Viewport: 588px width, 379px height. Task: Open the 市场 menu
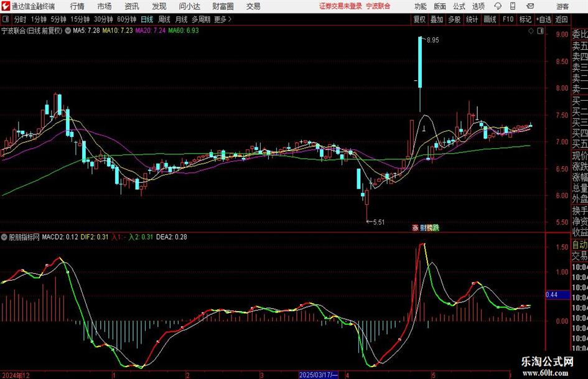(105, 6)
